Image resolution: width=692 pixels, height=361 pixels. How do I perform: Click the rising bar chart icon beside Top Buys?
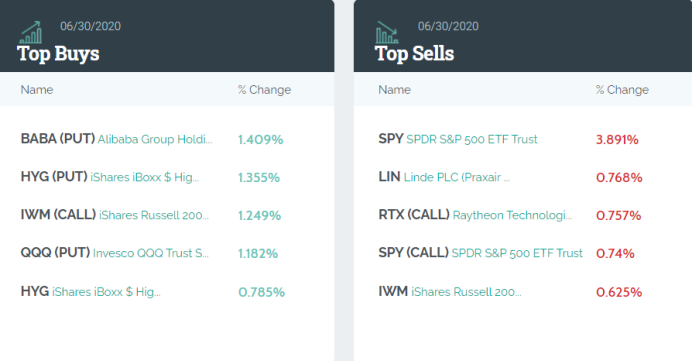coord(30,32)
